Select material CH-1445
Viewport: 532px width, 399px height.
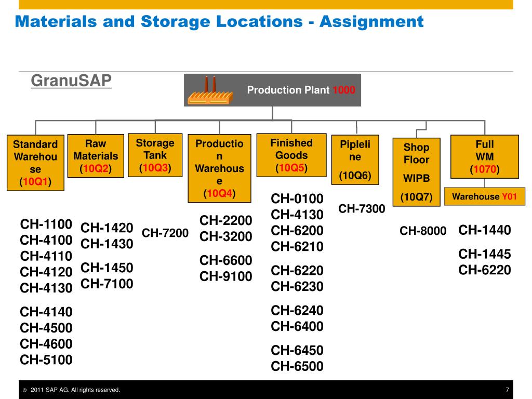[485, 254]
